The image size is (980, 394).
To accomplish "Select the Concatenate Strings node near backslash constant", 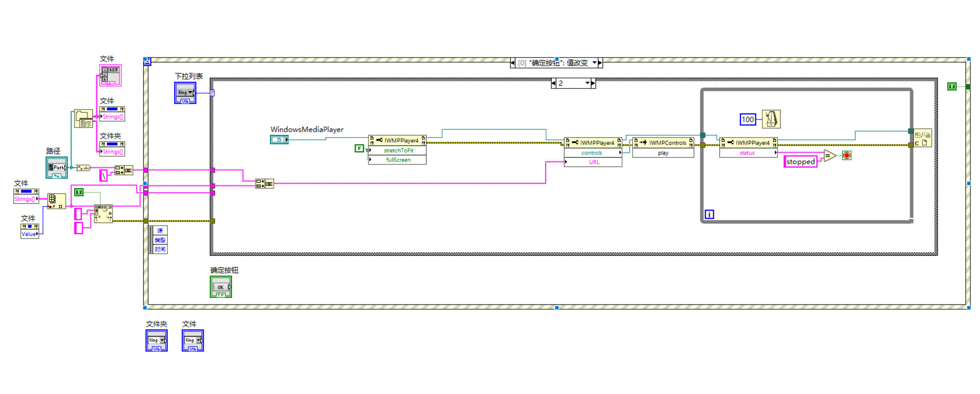I will pyautogui.click(x=124, y=170).
